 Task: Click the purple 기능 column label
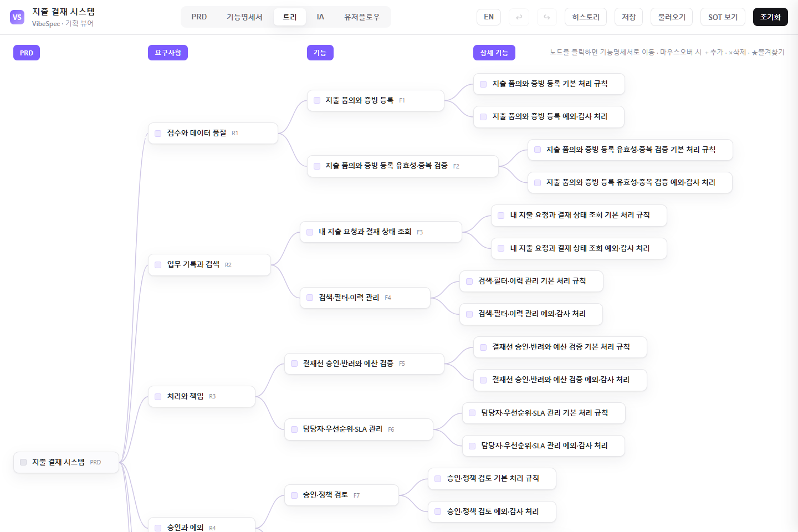[320, 53]
